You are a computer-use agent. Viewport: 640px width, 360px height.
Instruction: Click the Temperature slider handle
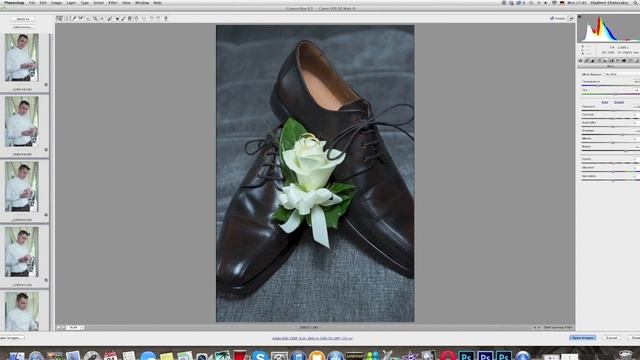coord(598,86)
